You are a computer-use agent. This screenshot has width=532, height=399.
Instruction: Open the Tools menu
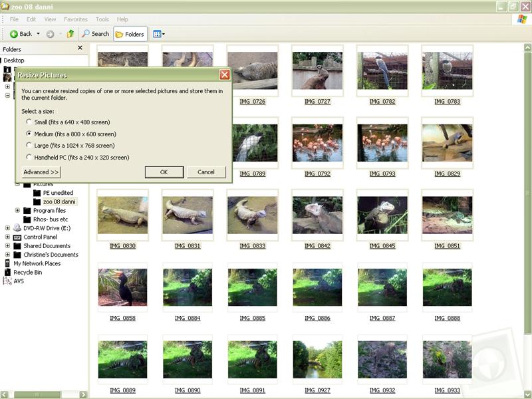102,19
